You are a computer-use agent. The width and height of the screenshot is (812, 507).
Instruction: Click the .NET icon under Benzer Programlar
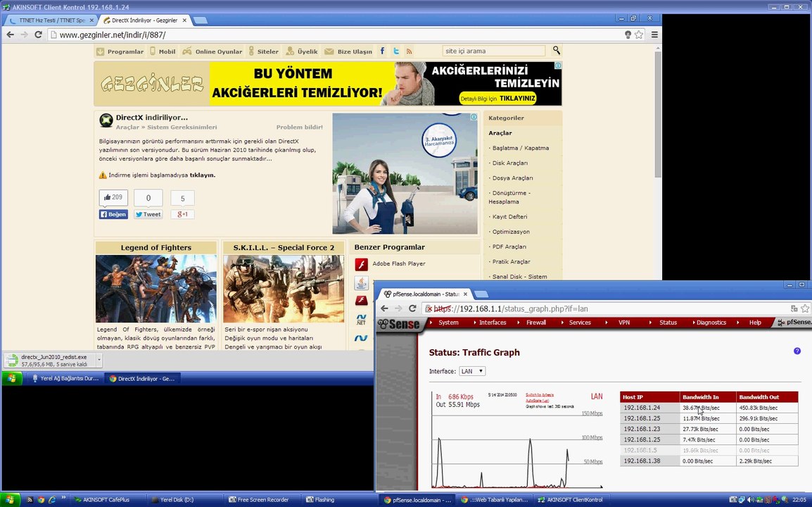click(361, 319)
